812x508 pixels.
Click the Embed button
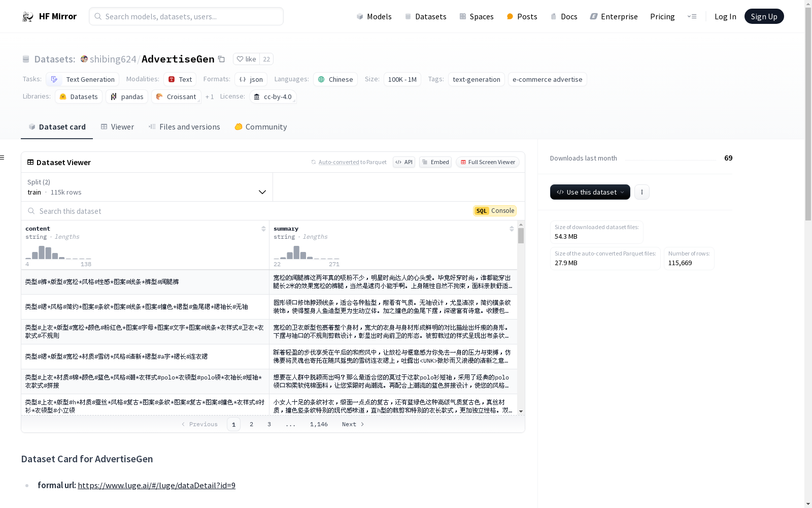[x=435, y=162]
